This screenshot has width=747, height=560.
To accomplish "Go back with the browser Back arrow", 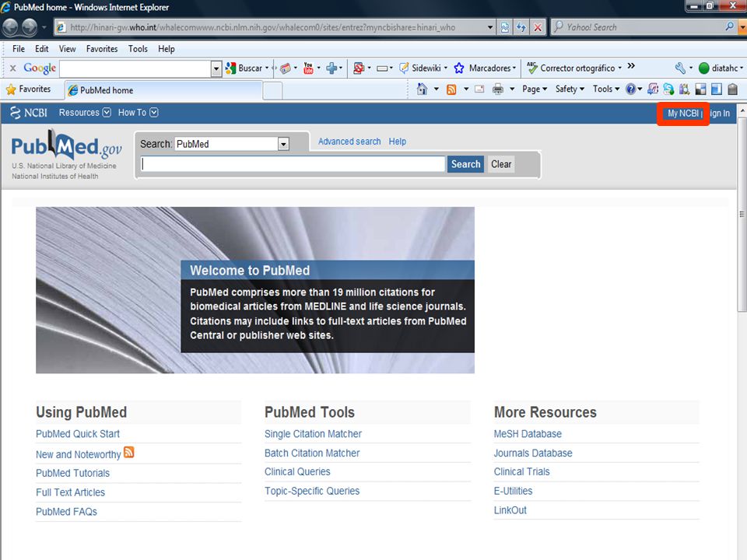I will 10,27.
